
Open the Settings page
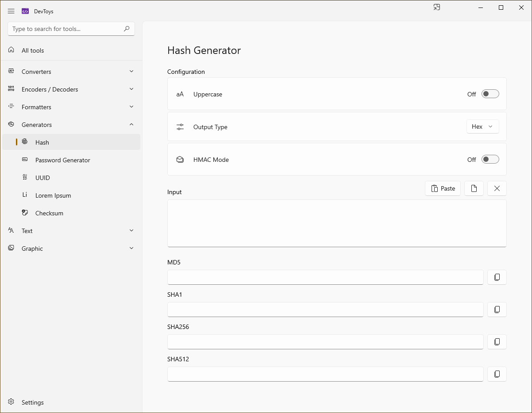coord(71,402)
